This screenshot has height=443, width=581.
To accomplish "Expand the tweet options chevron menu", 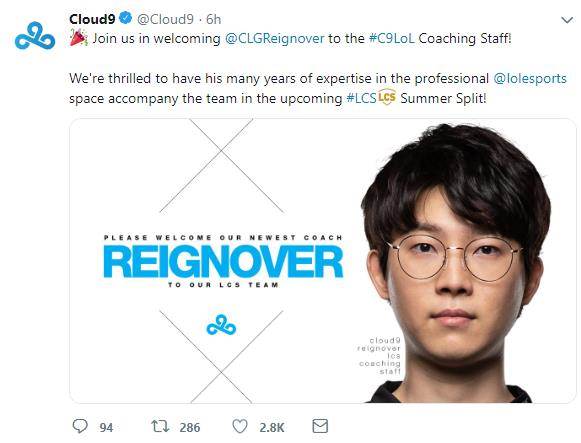I will 567,20.
